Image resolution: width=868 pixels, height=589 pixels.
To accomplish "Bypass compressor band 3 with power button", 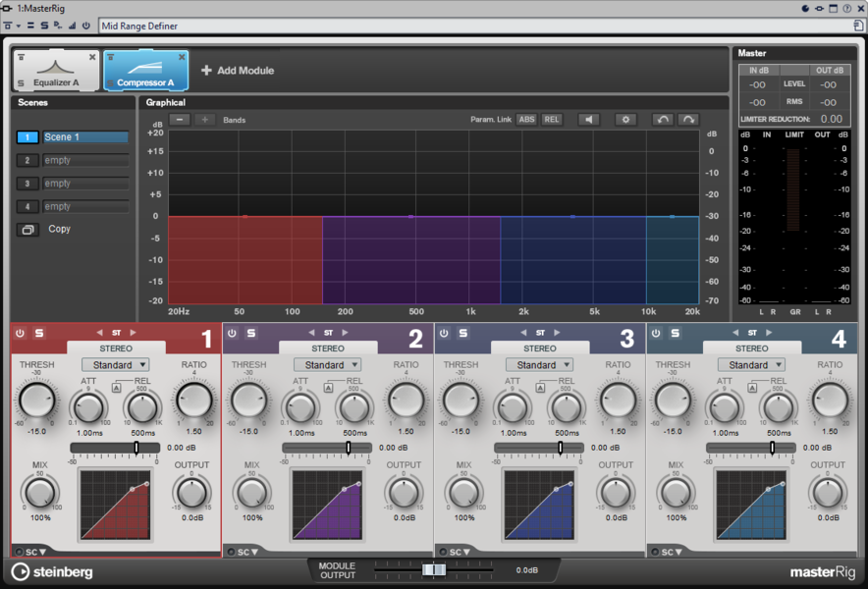I will pyautogui.click(x=444, y=333).
